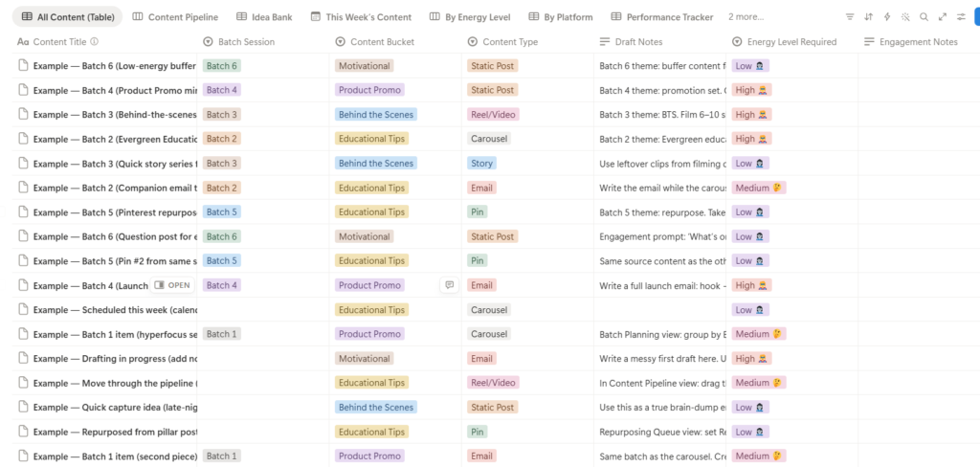Click Low energy tag in Quick capture idea row
The image size is (980, 467).
[x=750, y=407]
